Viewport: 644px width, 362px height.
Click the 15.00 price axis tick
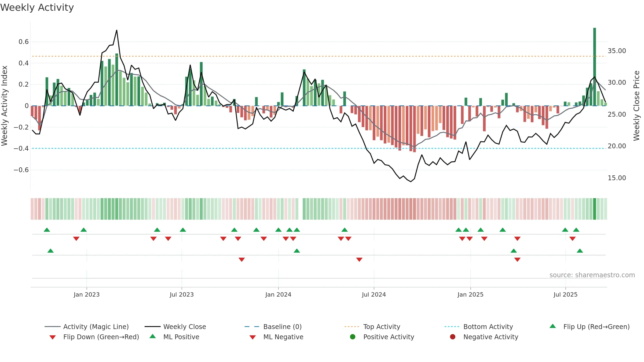coord(617,178)
